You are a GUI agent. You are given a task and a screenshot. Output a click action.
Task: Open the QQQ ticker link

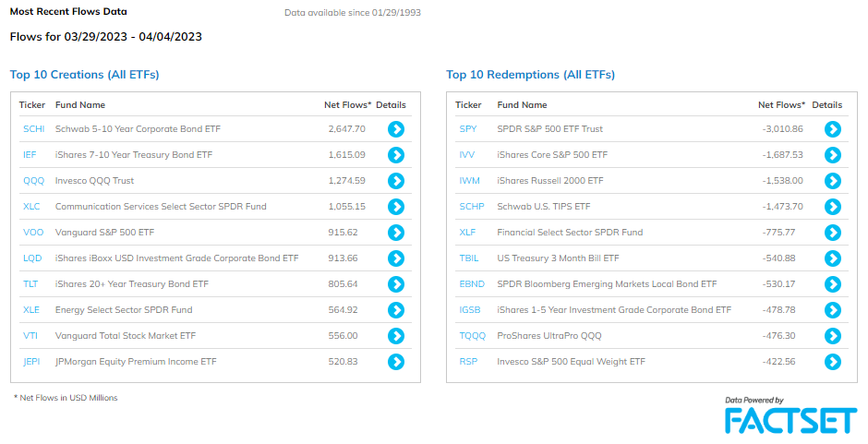click(x=33, y=181)
